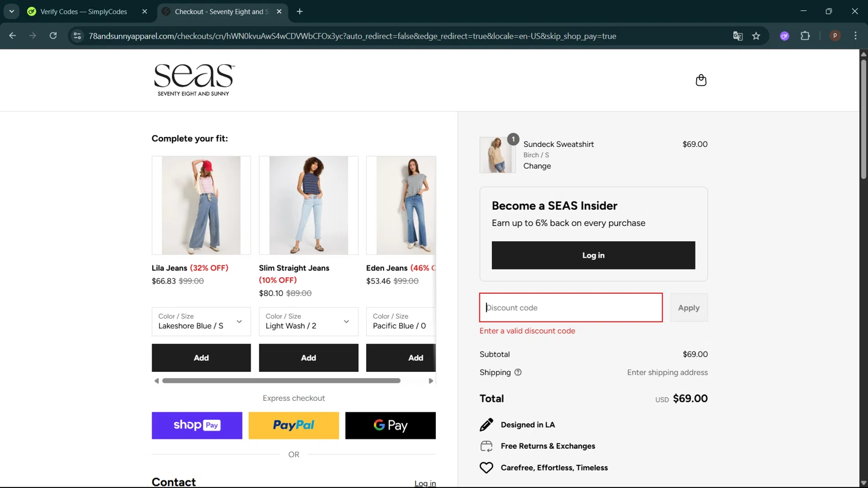
Task: Apply the discount code
Action: tap(689, 308)
